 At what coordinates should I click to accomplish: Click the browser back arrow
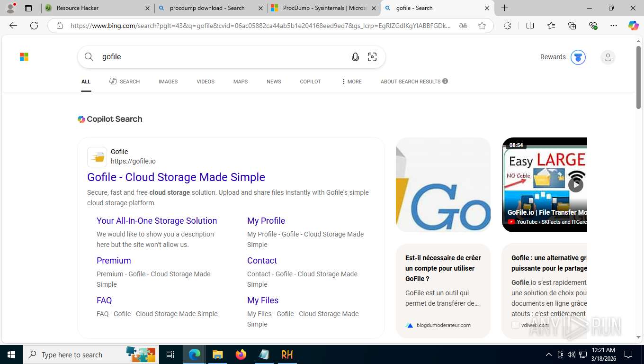coord(13,26)
